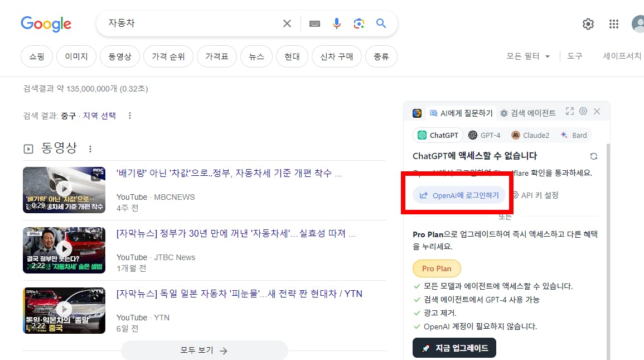Search by image with Google Lens icon
The image size is (644, 360).
pos(359,23)
